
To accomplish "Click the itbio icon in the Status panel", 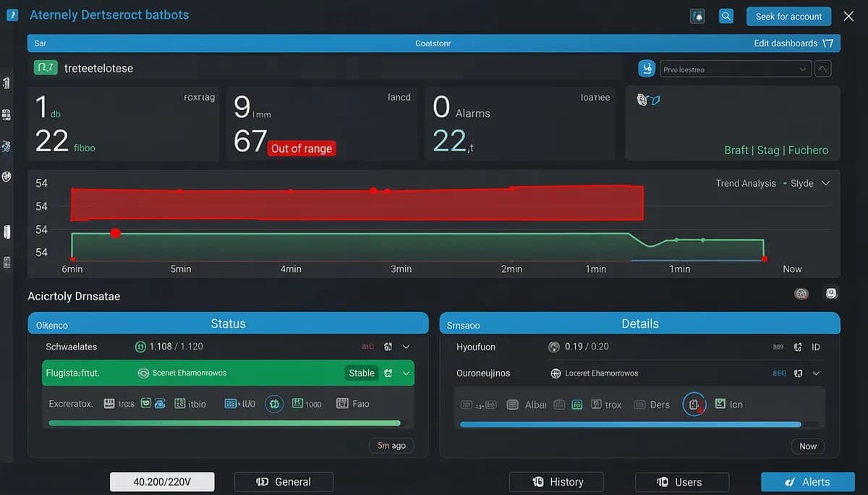I will point(179,404).
